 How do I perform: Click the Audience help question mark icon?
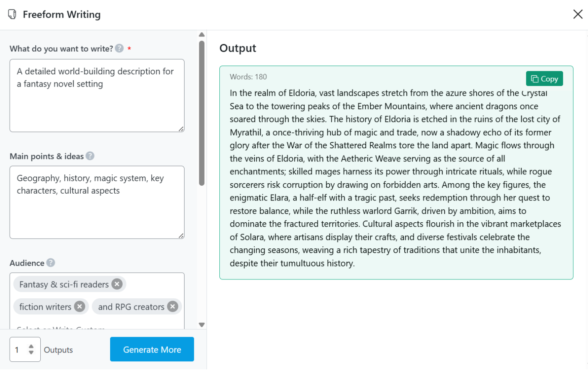[50, 263]
